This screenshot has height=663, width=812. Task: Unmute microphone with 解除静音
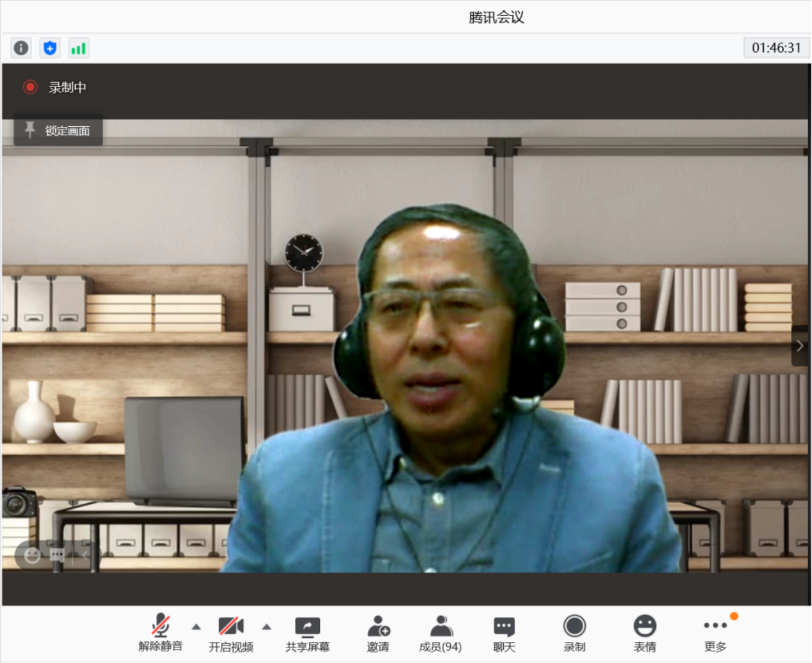click(161, 634)
